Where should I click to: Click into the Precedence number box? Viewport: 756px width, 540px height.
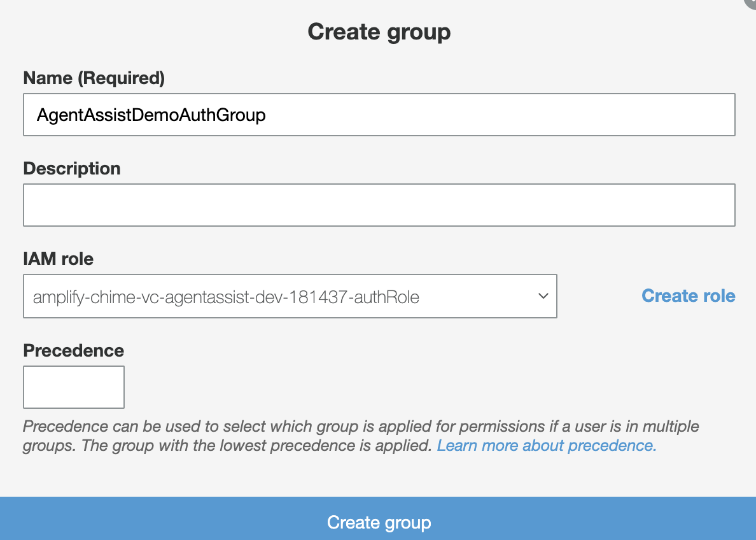(x=74, y=387)
